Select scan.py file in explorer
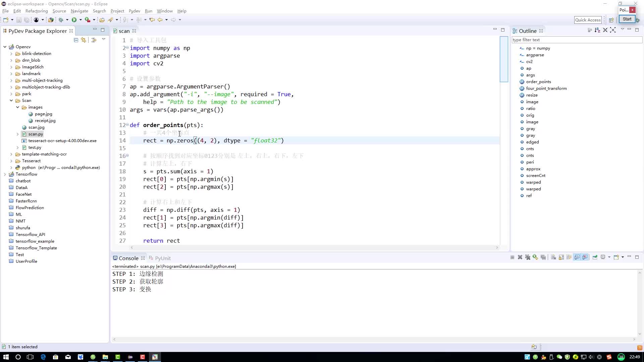Viewport: 644px width, 362px height. coord(35,134)
